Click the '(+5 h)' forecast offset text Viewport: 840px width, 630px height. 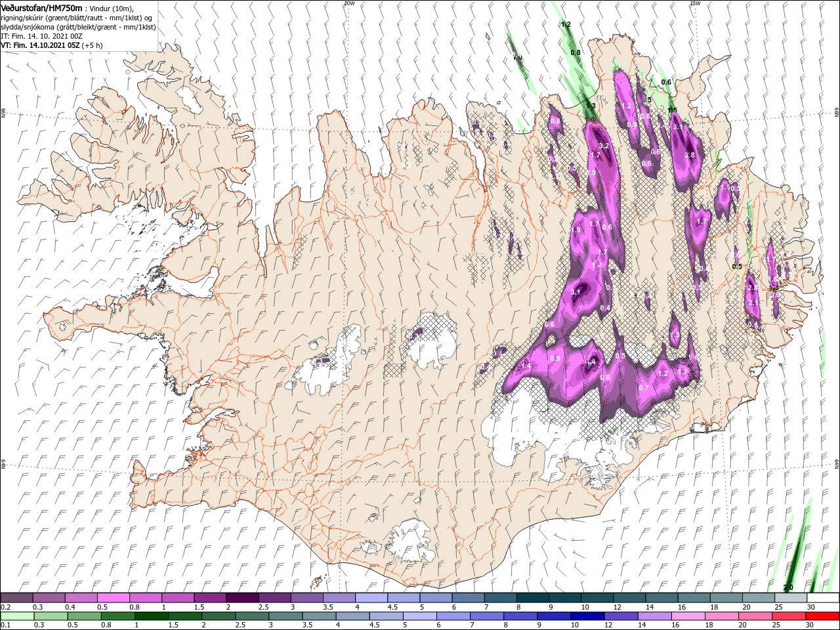pos(93,45)
